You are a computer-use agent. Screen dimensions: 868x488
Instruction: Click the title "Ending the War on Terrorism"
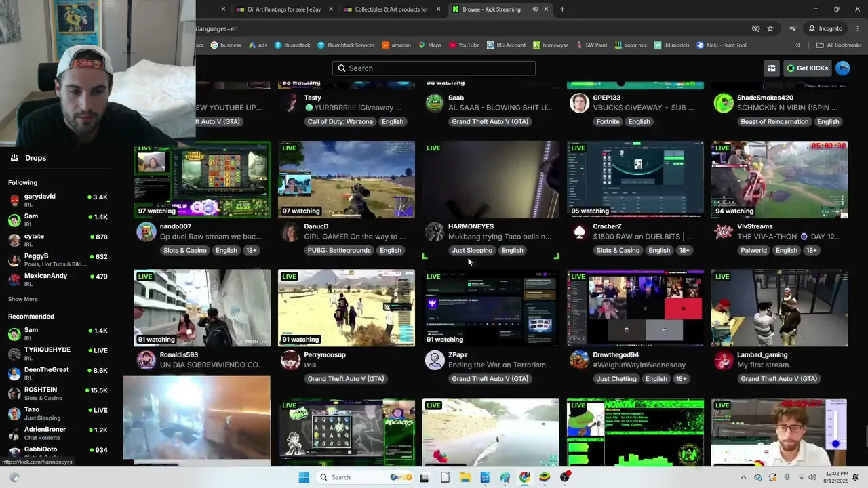click(x=500, y=365)
